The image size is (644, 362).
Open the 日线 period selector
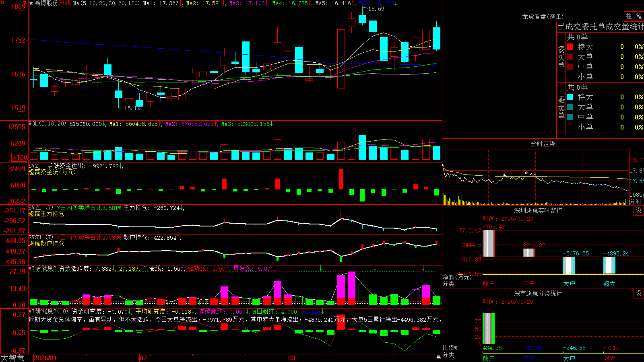65,3
